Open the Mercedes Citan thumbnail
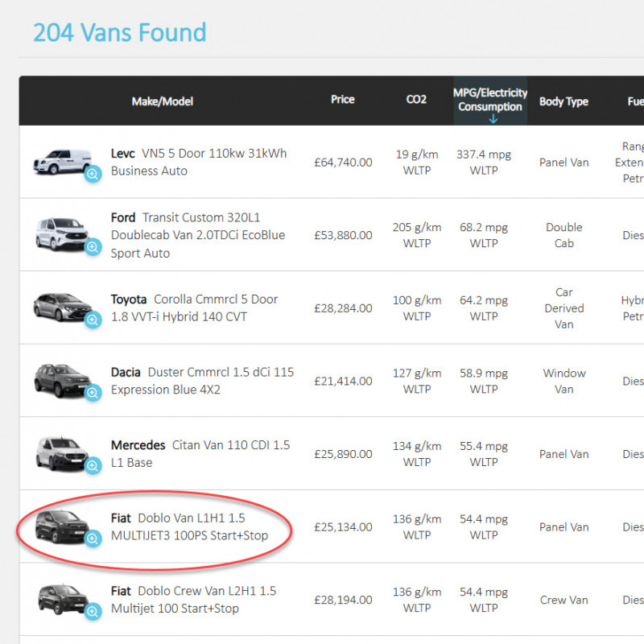 point(62,453)
